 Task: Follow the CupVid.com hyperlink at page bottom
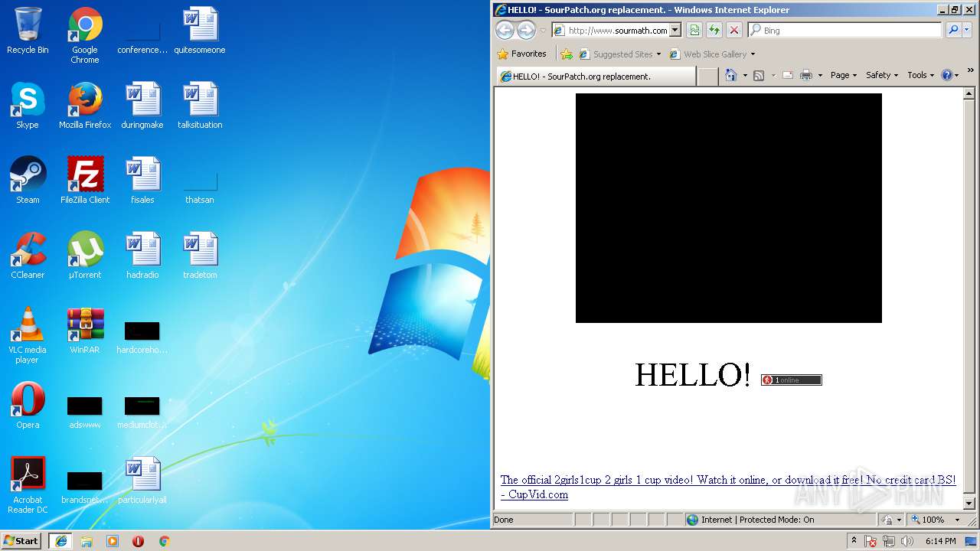pos(727,487)
